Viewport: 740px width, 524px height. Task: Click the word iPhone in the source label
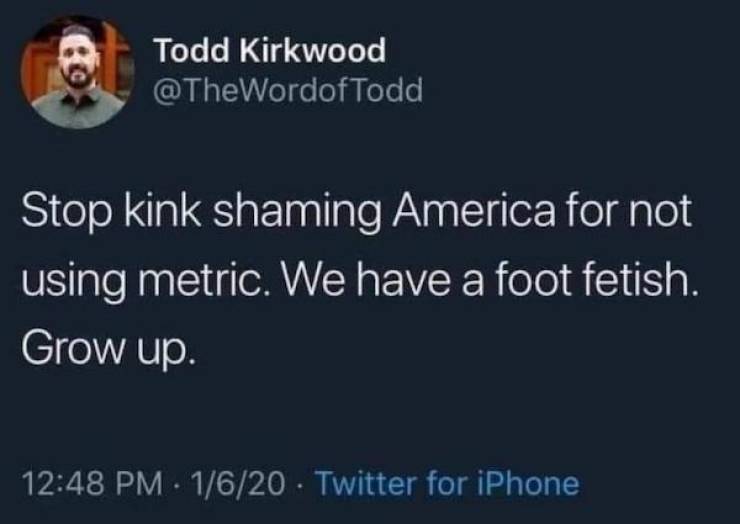tap(532, 484)
